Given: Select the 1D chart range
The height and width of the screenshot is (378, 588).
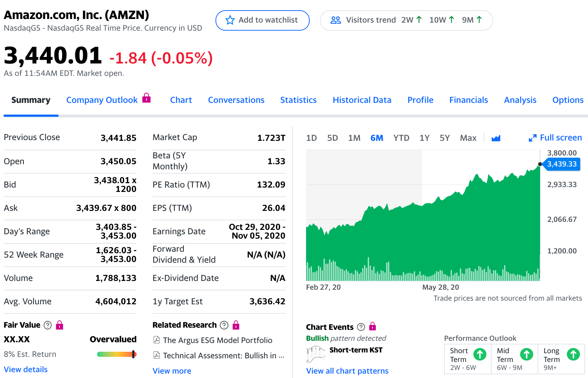Looking at the screenshot, I should tap(311, 138).
